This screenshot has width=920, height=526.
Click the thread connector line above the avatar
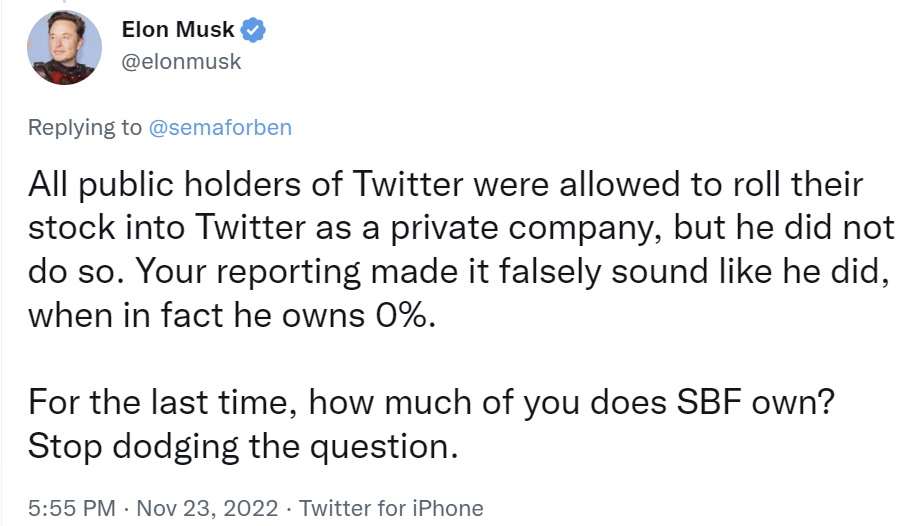point(64,2)
